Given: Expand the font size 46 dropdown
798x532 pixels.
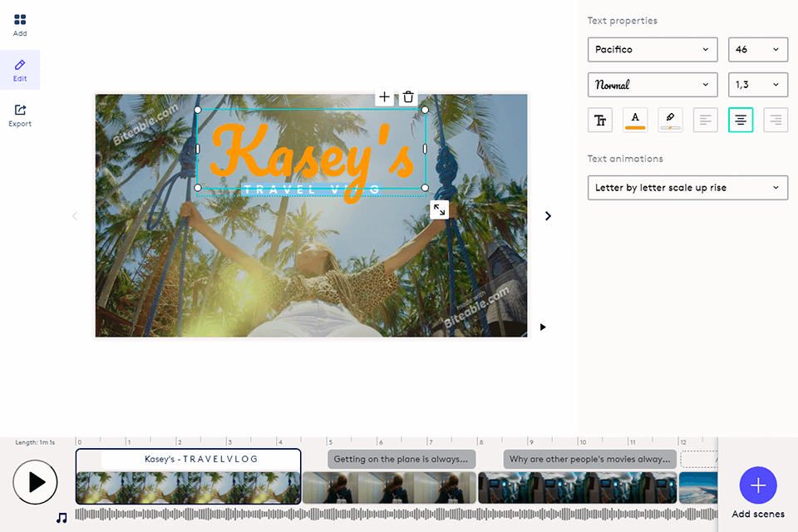Looking at the screenshot, I should pos(757,50).
